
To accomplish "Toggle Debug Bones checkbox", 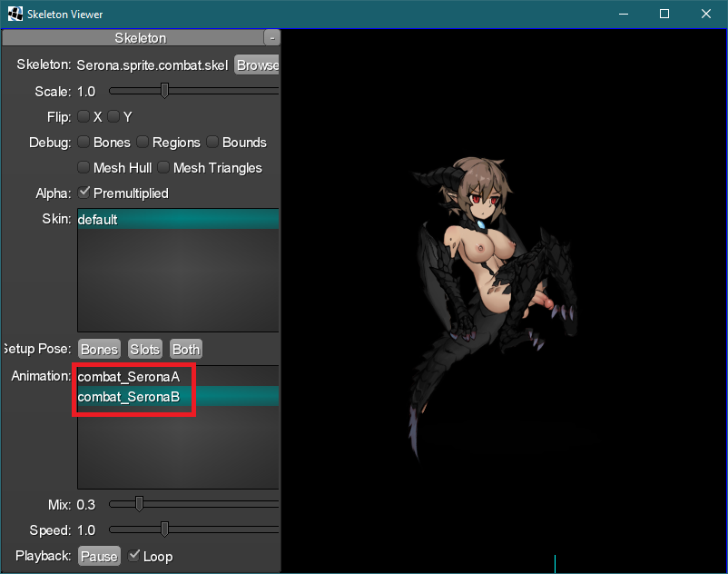I will [x=84, y=142].
